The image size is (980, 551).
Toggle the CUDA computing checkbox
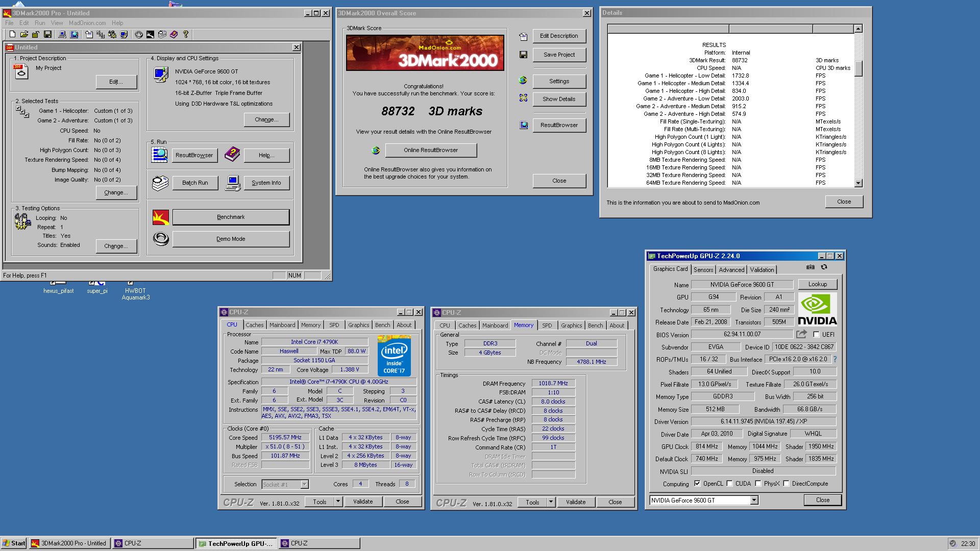(729, 484)
